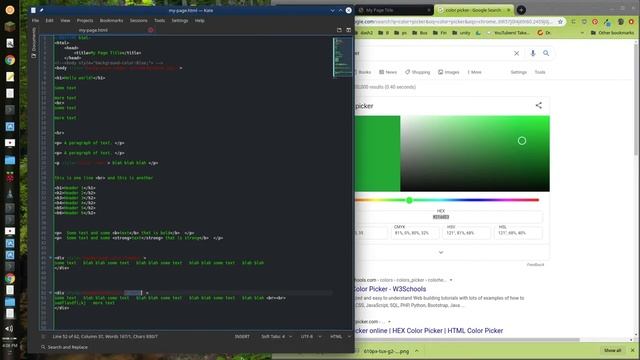Collapse the first div fold marker at line 41
This screenshot has width=640, height=360.
point(51,258)
